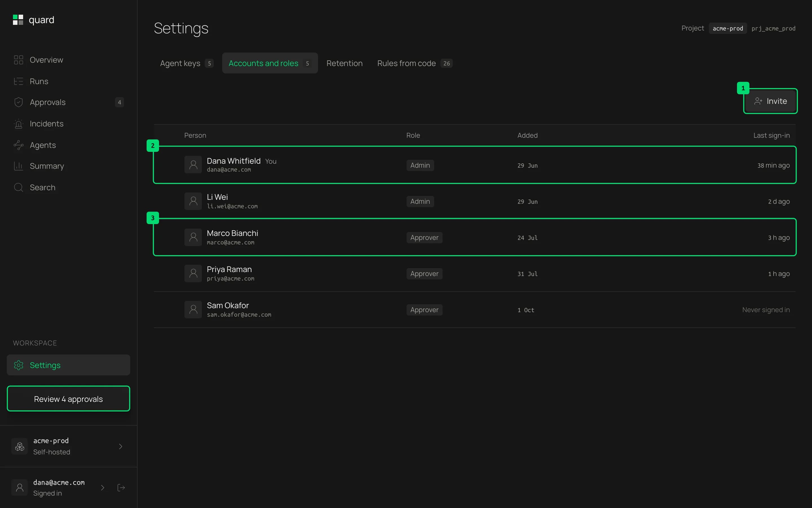Click Li Wei's Admin role badge
The height and width of the screenshot is (508, 812).
point(420,201)
